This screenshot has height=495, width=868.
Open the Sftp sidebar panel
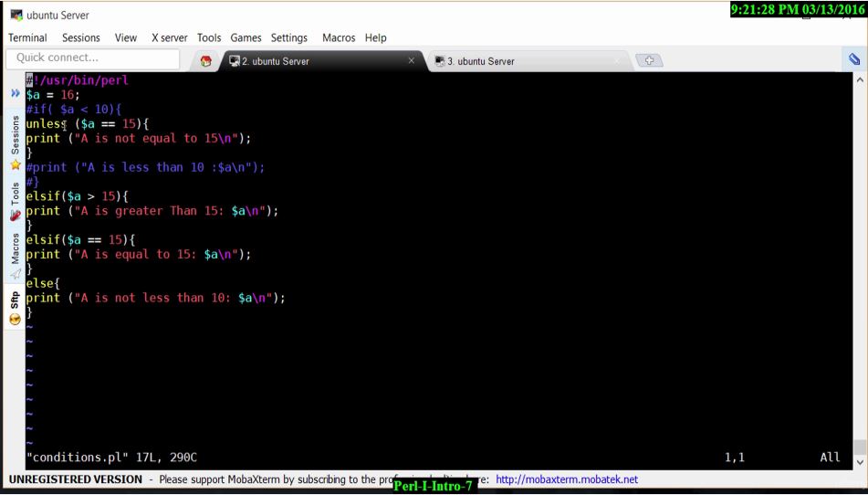(x=15, y=300)
